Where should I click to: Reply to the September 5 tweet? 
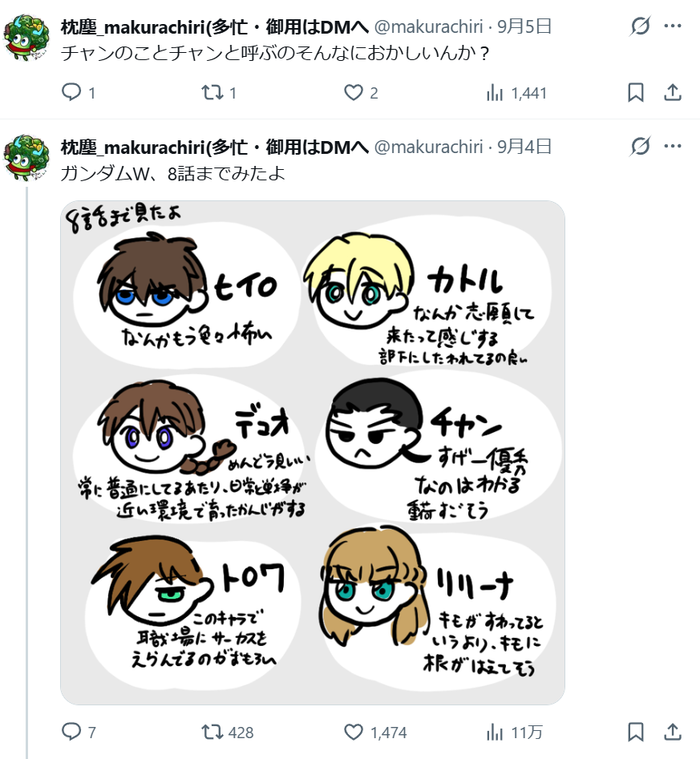pyautogui.click(x=78, y=92)
